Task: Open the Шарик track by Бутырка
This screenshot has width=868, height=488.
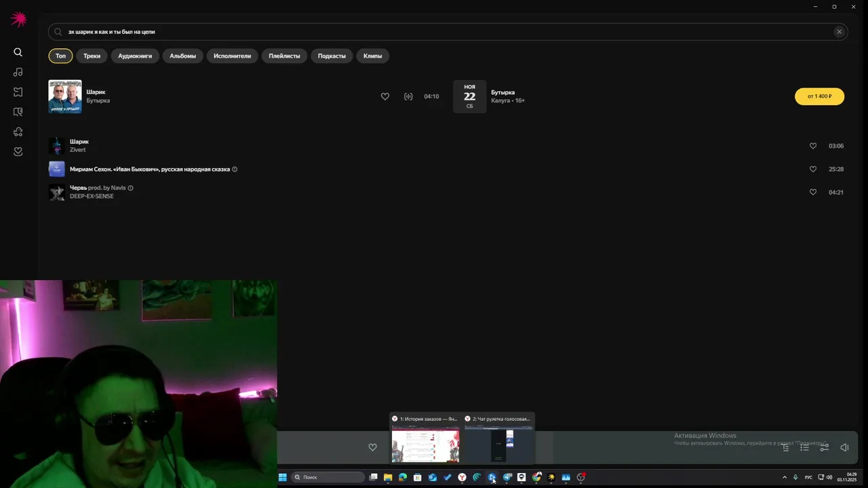Action: coord(96,92)
